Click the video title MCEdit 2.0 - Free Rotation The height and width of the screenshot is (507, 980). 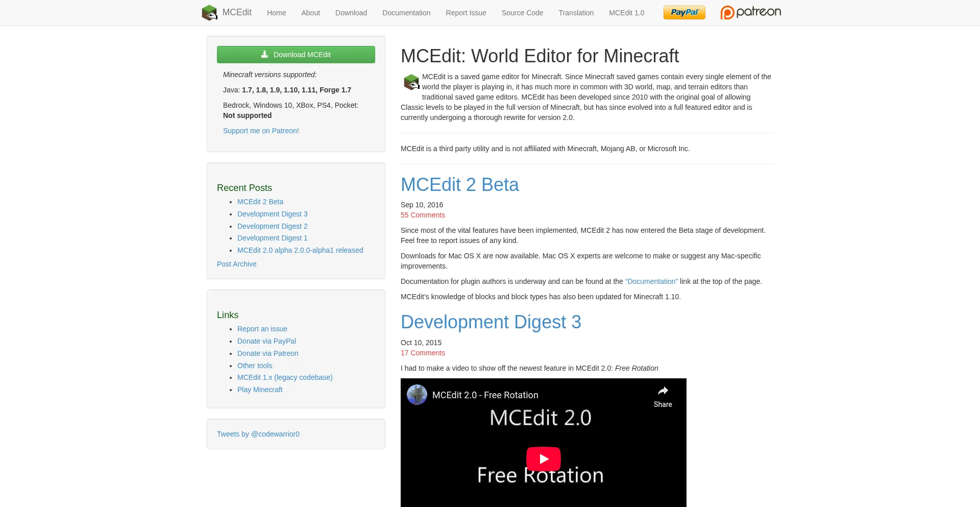pos(485,395)
